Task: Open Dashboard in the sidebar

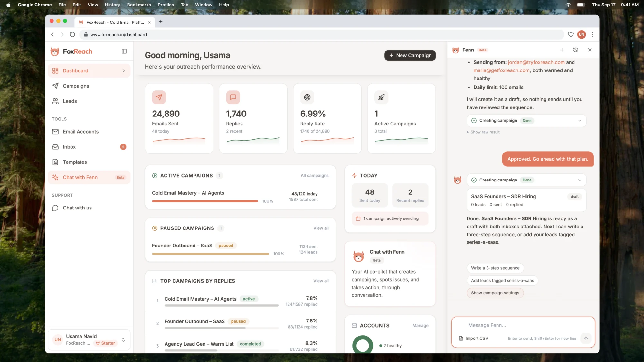Action: 89,71
